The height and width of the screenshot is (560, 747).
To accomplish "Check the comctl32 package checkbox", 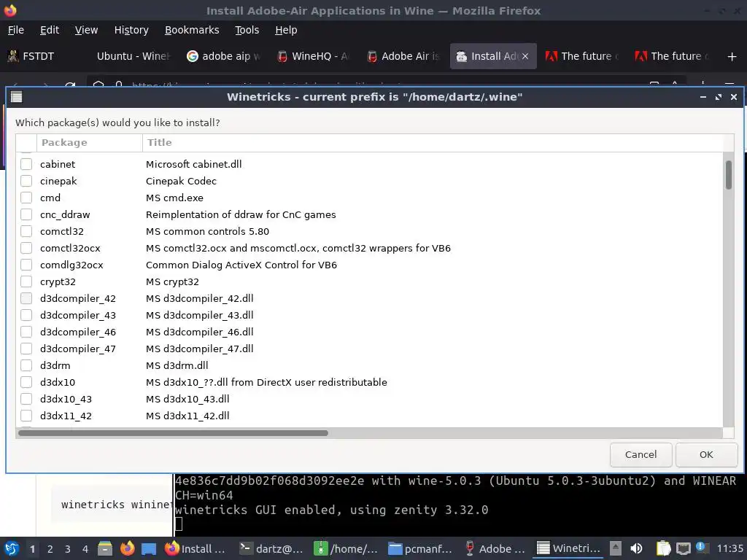I will 26,231.
